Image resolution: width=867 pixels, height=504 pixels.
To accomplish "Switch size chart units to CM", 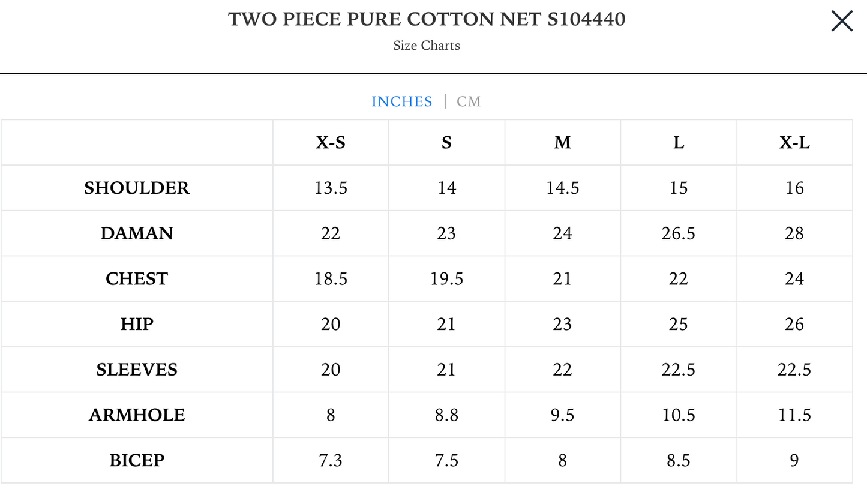I will tap(469, 101).
